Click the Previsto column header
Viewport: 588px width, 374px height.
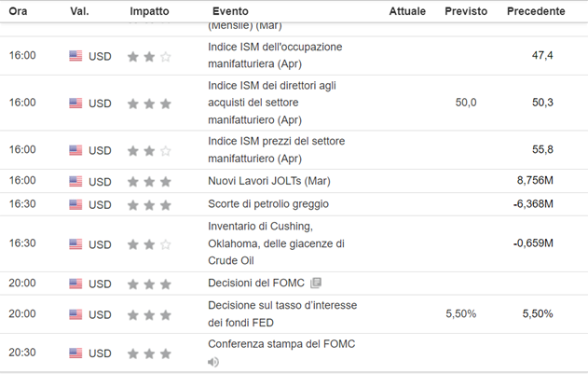click(x=466, y=11)
